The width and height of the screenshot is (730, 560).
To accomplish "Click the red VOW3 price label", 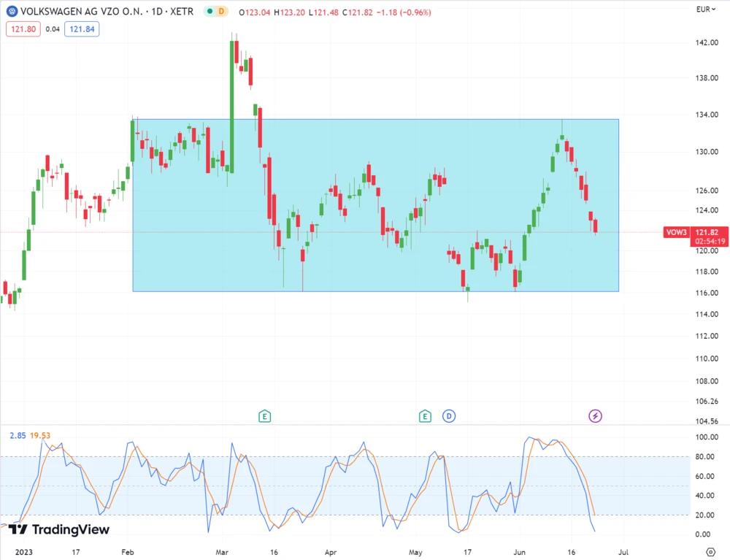I will point(674,232).
